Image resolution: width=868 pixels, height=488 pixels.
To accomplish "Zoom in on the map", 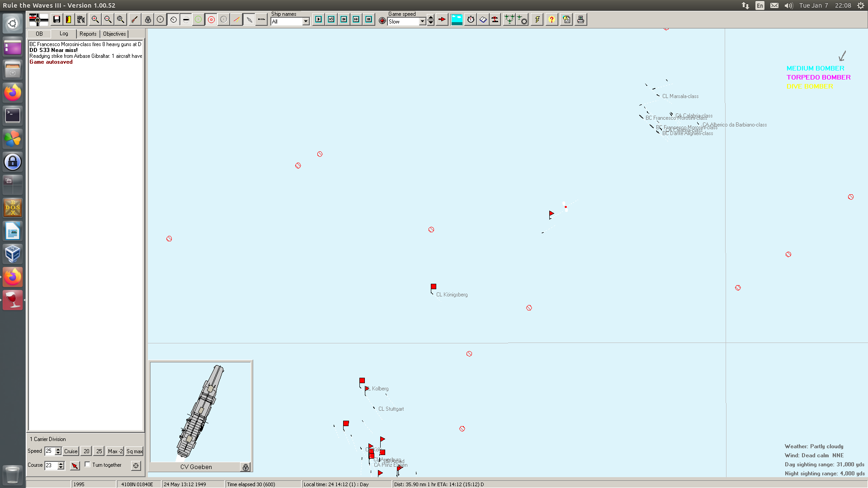I will [95, 19].
